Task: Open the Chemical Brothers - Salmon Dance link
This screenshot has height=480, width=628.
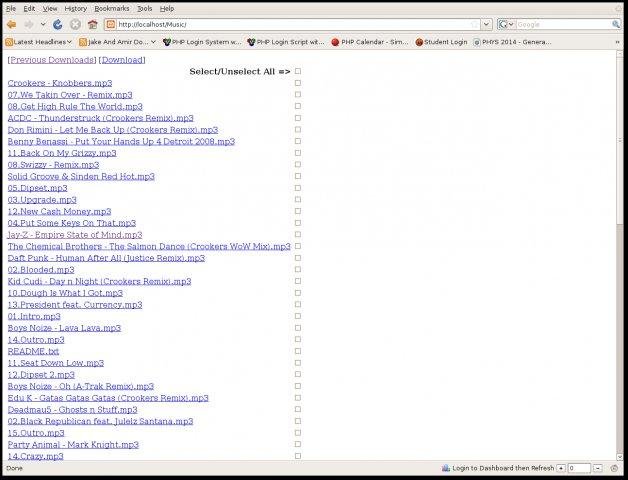Action: [149, 246]
